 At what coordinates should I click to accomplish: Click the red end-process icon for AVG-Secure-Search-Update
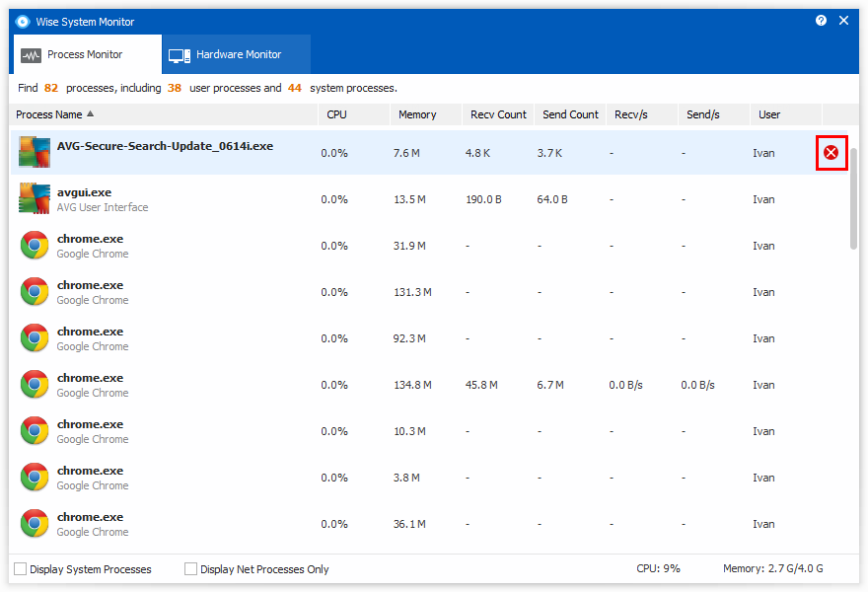pos(831,152)
